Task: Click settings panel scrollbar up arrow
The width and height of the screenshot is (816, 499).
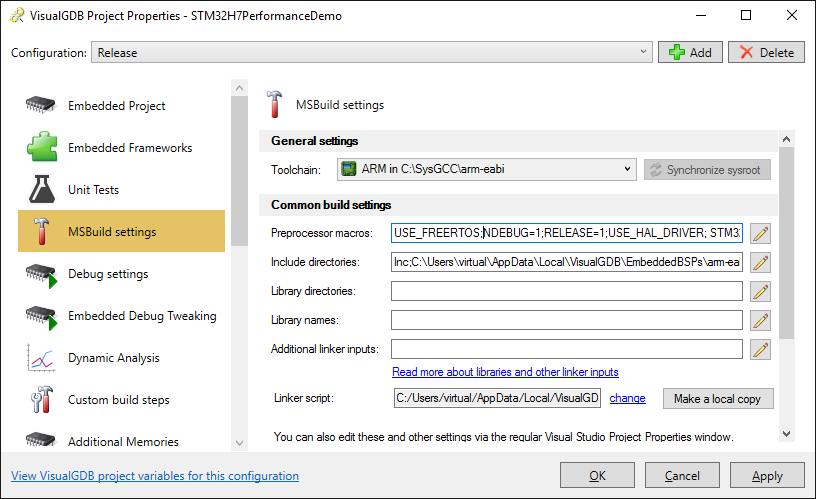Action: (786, 139)
